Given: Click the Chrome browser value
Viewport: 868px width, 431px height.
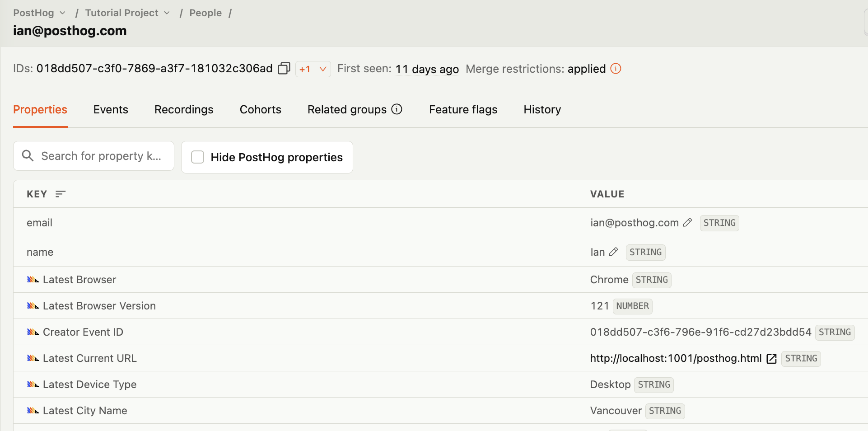Looking at the screenshot, I should tap(609, 280).
